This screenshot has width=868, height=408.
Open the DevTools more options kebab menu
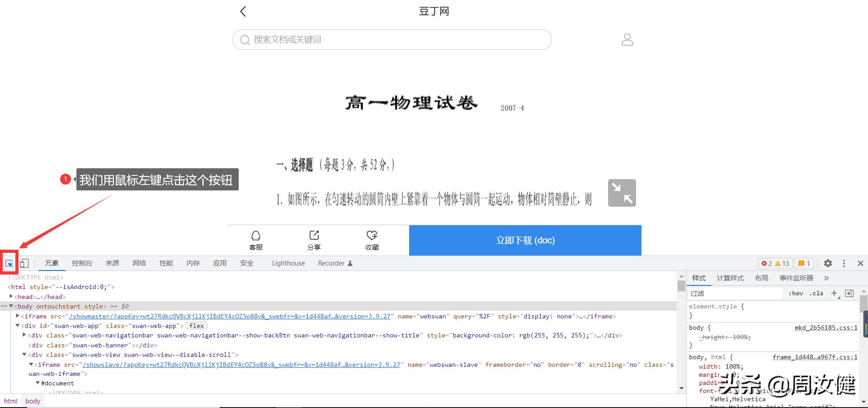[844, 263]
